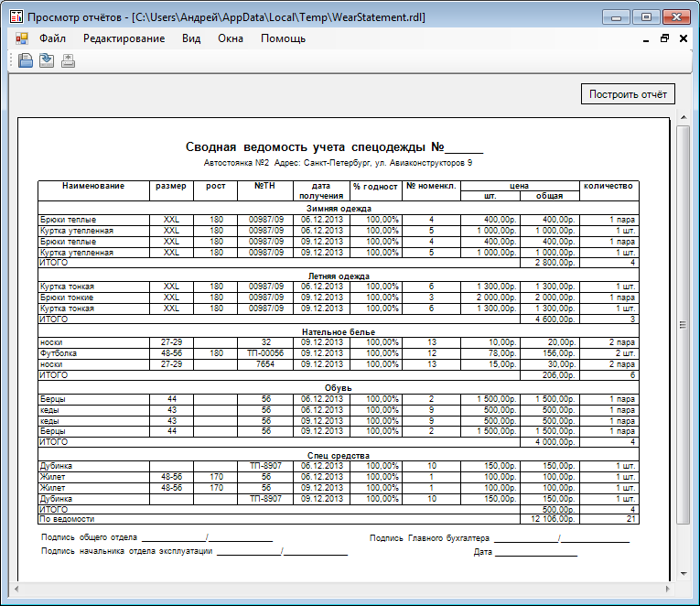This screenshot has width=700, height=606.
Task: Click the Print report toolbar icon
Action: click(x=68, y=60)
